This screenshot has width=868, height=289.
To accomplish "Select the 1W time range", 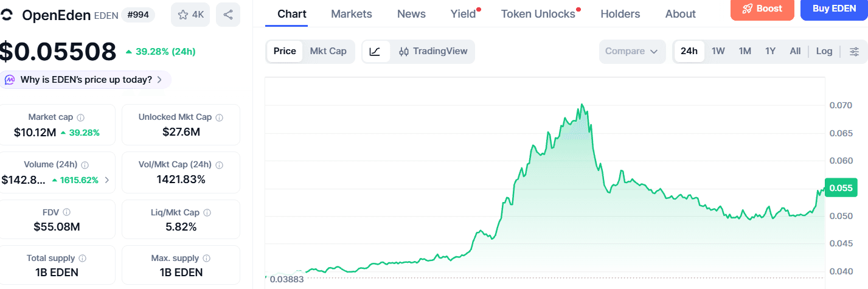I will [x=718, y=51].
